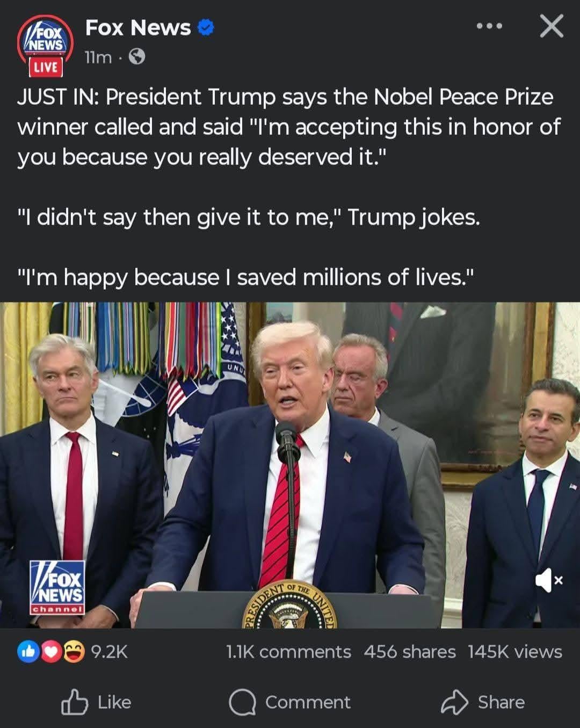This screenshot has width=580, height=728.
Task: Open the 1.1K comments link
Action: (288, 652)
